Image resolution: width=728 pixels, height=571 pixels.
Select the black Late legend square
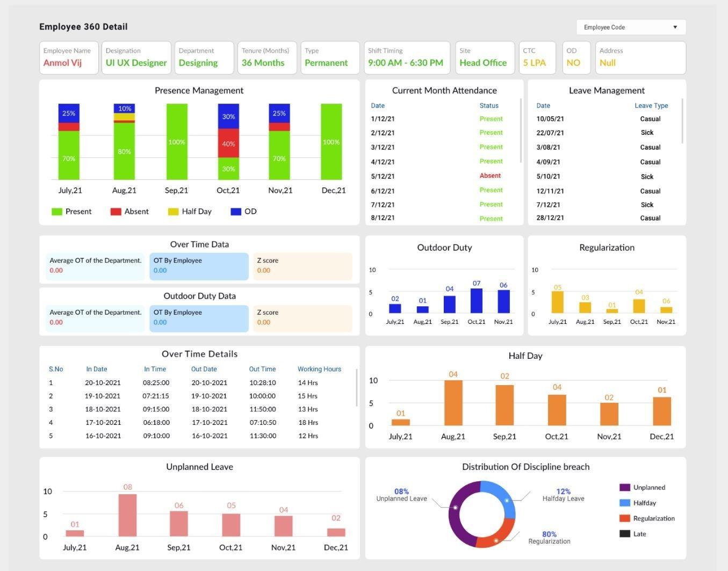coord(624,534)
